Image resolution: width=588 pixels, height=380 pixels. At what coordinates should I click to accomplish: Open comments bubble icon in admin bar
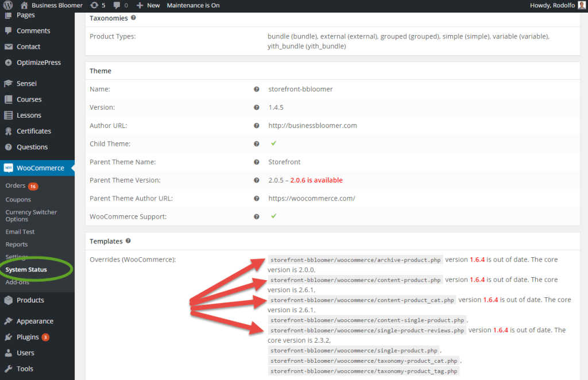(117, 5)
